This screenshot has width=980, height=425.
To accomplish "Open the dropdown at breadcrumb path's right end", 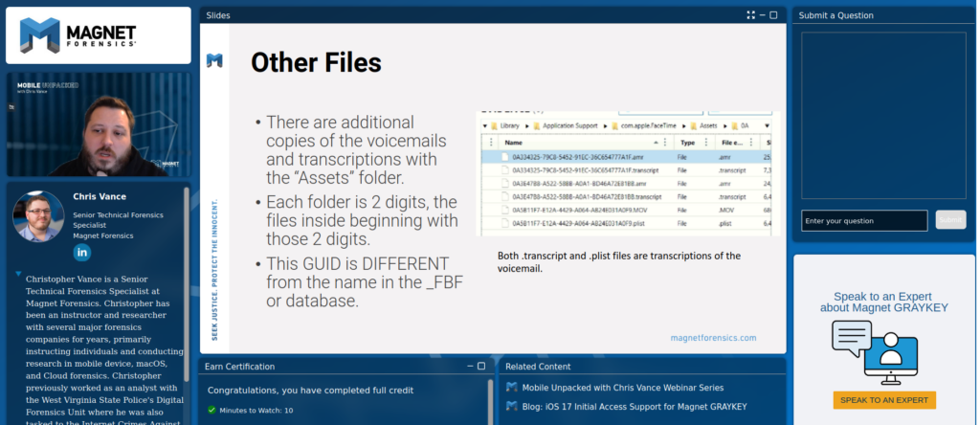I will coord(767,125).
